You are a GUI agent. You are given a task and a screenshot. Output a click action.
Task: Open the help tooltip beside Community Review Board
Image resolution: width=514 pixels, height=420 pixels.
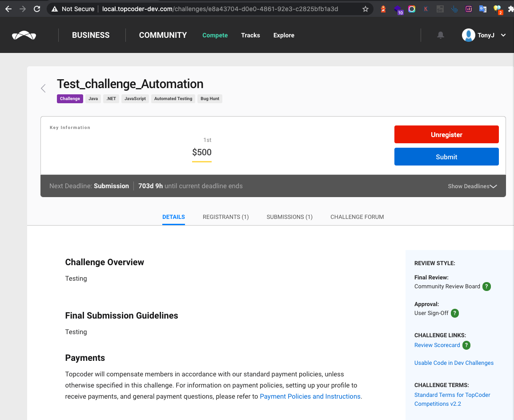pyautogui.click(x=487, y=287)
